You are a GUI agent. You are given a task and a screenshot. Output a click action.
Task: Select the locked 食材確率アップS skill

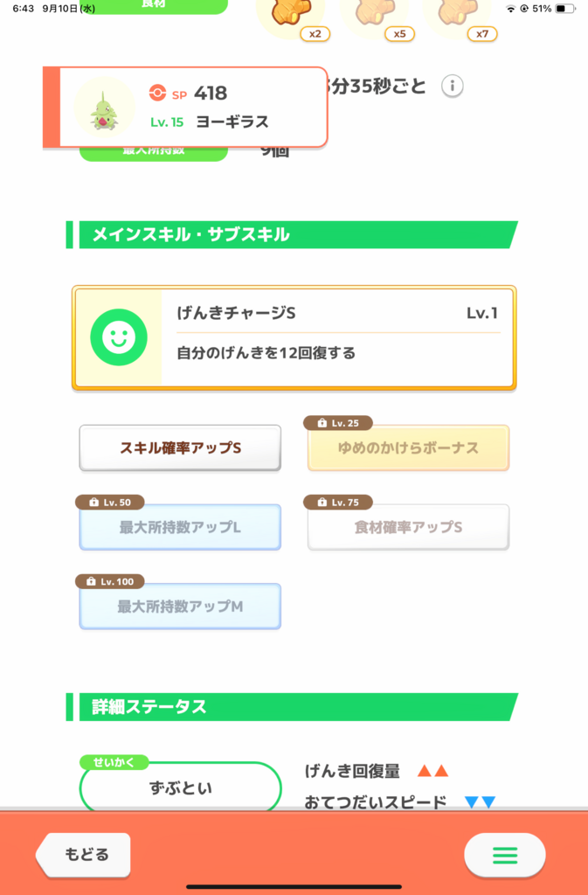408,527
